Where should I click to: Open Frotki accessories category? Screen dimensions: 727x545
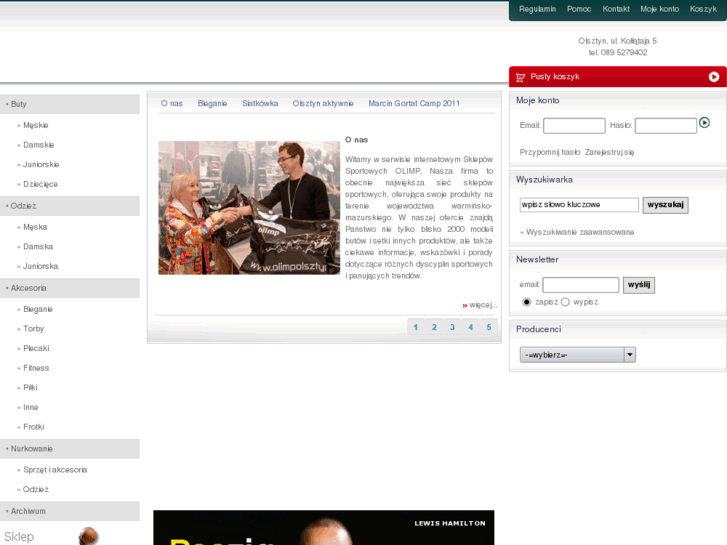tap(33, 427)
